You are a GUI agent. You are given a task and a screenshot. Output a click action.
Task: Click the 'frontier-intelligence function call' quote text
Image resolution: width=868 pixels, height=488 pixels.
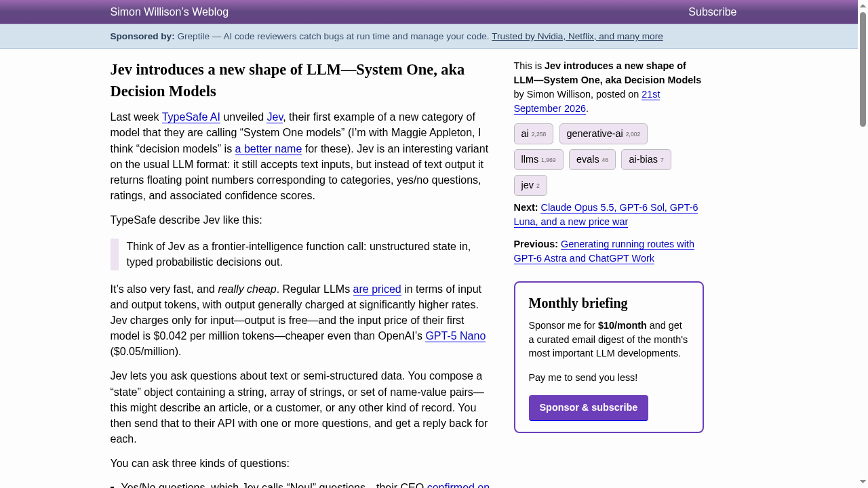298,255
